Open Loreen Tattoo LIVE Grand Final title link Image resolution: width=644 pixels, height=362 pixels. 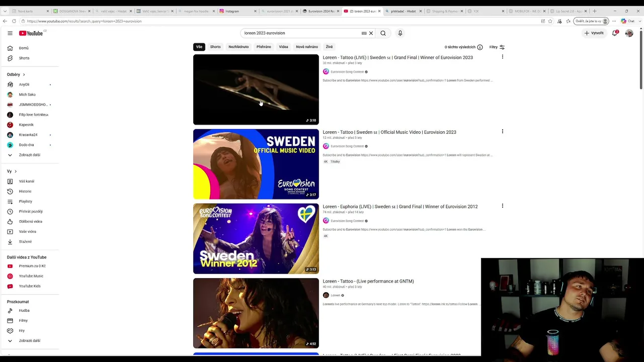tap(397, 57)
